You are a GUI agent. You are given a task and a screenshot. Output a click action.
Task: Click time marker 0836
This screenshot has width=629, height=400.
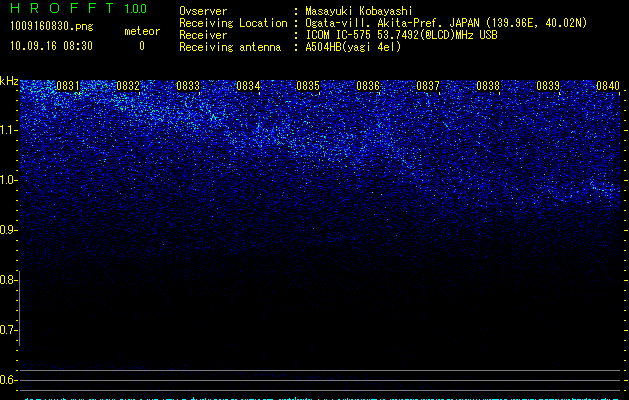[368, 86]
